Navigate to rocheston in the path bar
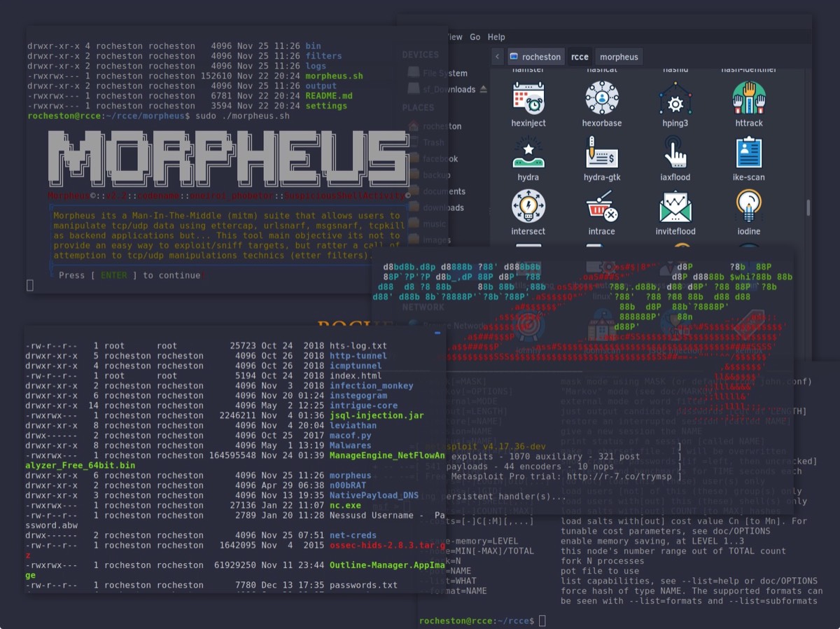Image resolution: width=840 pixels, height=629 pixels. (x=535, y=57)
